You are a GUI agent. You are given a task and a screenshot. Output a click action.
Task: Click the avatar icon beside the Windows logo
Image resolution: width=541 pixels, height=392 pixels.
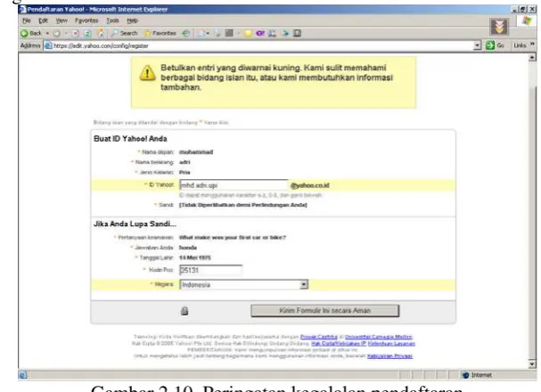pyautogui.click(x=499, y=27)
